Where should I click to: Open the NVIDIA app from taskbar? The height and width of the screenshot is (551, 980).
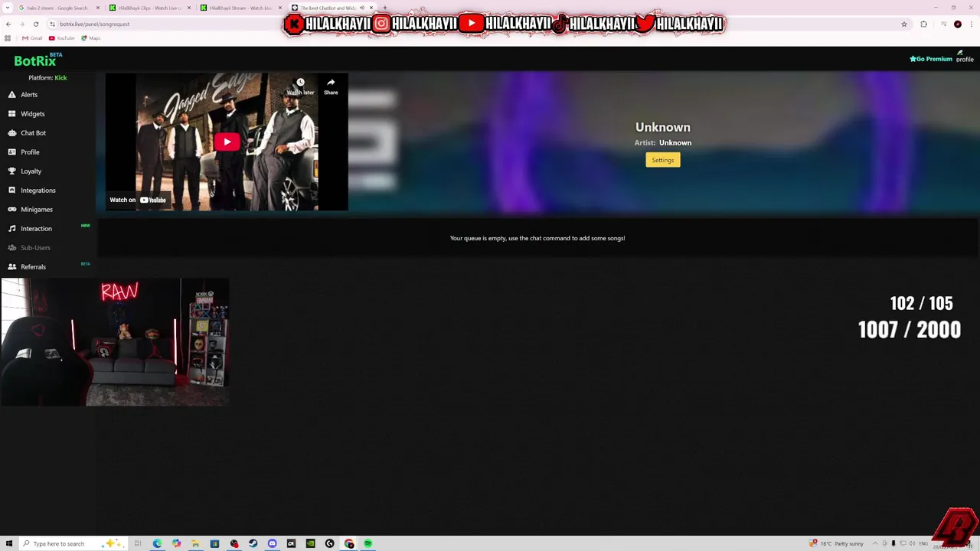[310, 543]
